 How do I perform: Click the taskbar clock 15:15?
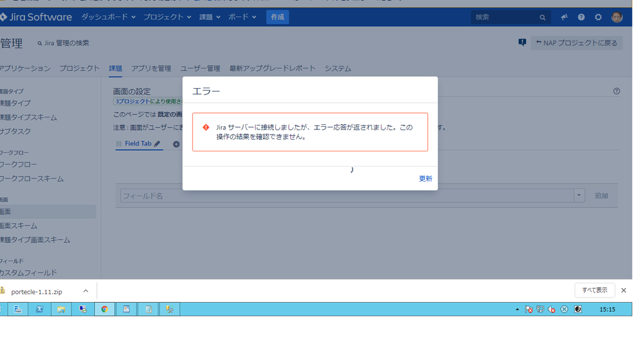(607, 309)
